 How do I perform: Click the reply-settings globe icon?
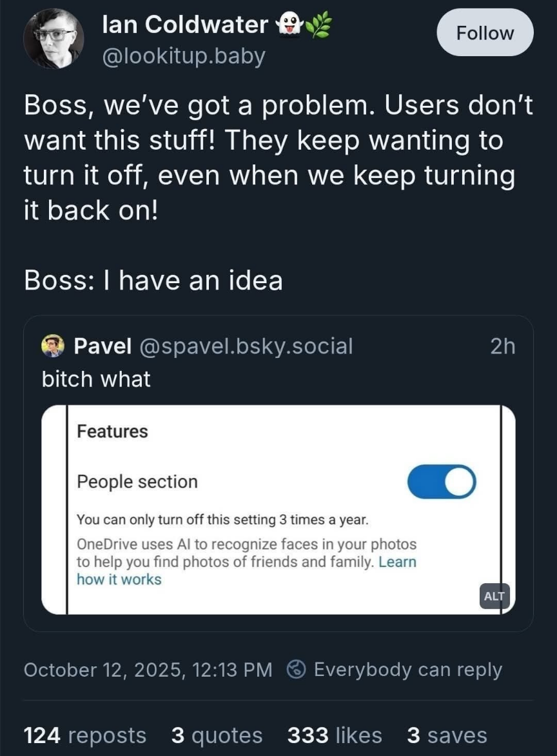296,670
